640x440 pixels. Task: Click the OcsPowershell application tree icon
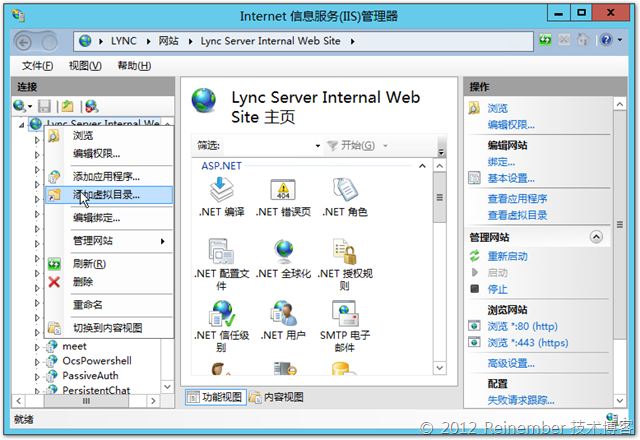click(52, 361)
